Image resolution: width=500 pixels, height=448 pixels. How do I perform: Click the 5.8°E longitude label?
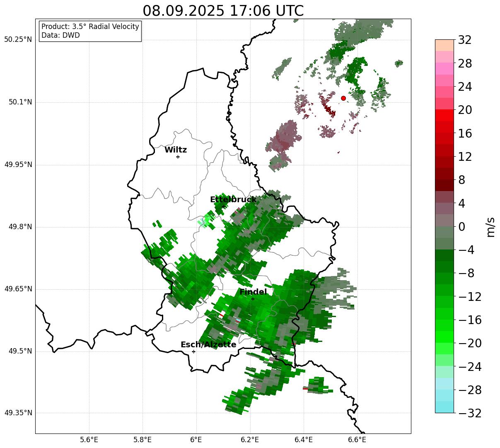tap(143, 440)
